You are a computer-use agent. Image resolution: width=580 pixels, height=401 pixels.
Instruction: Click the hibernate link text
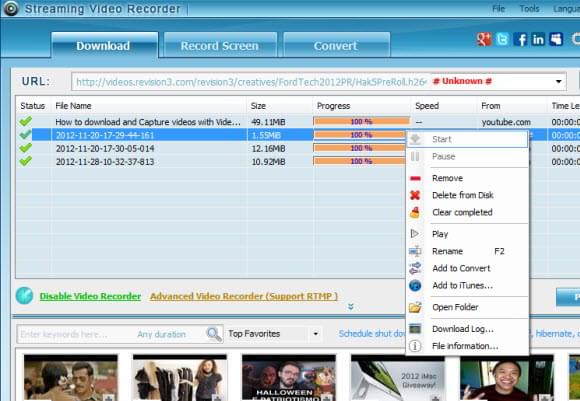554,334
